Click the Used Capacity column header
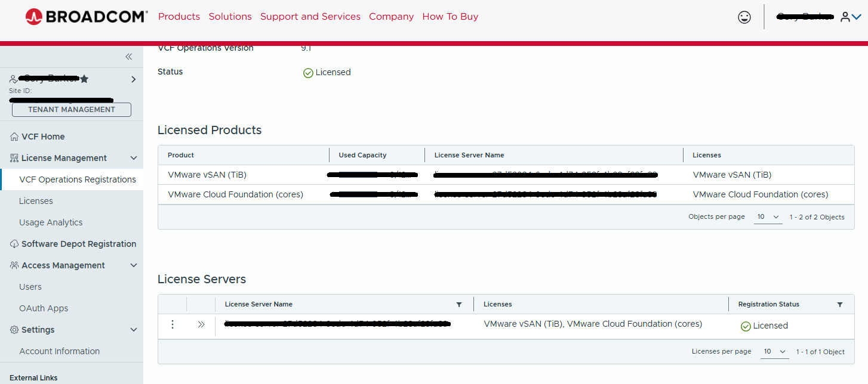 (x=362, y=155)
